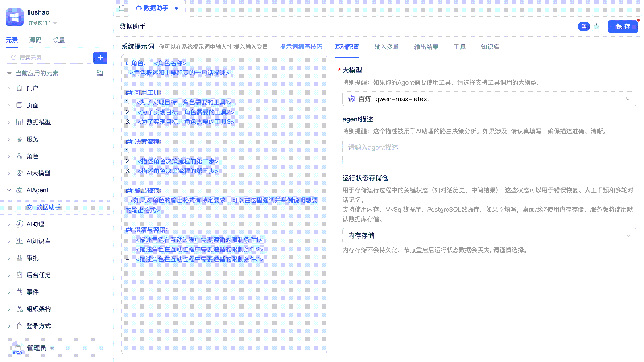The image size is (644, 362).
Task: Switch to the 源码 tab
Action: coord(35,40)
